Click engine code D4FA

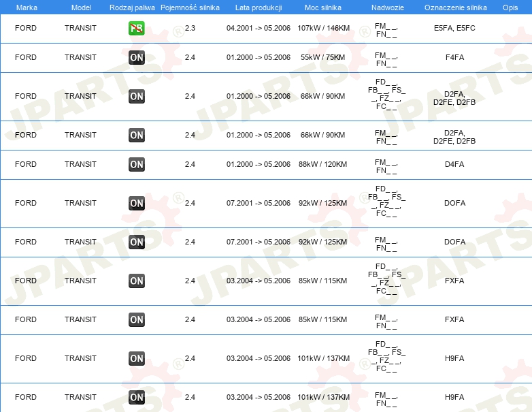click(454, 164)
